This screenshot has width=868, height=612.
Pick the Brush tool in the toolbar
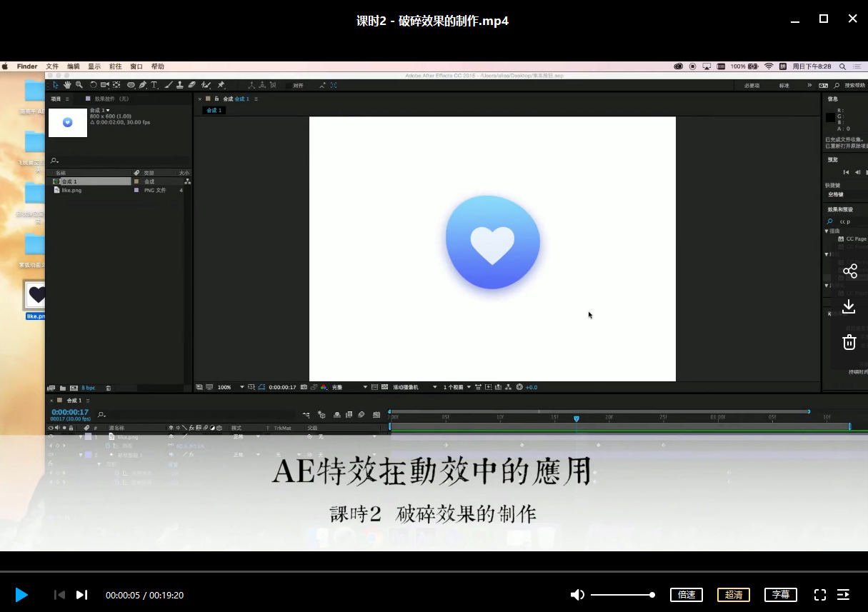pyautogui.click(x=168, y=85)
